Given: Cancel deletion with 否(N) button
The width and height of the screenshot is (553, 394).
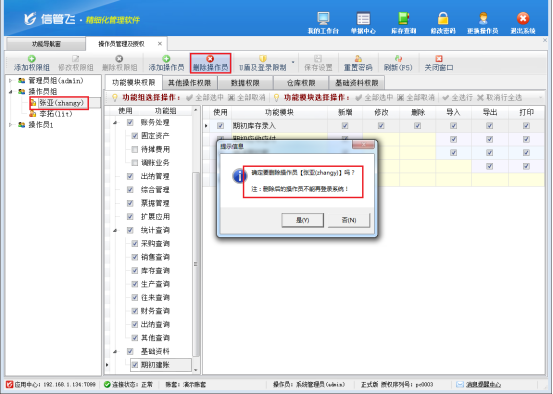Looking at the screenshot, I should (349, 220).
